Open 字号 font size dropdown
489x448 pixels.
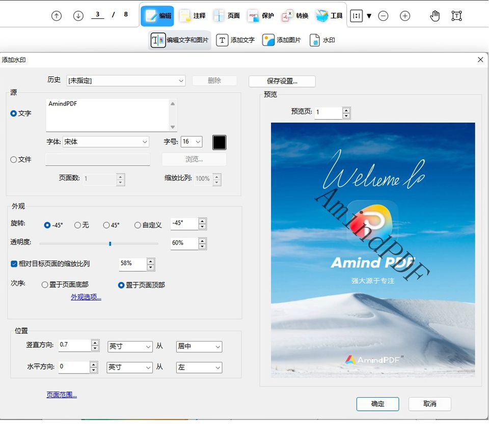point(192,142)
